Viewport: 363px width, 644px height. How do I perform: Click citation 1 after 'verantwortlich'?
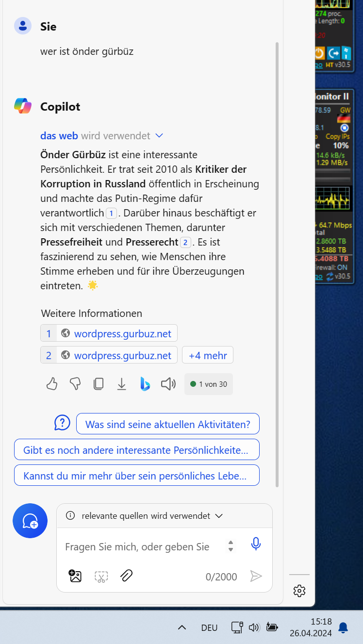tap(112, 213)
